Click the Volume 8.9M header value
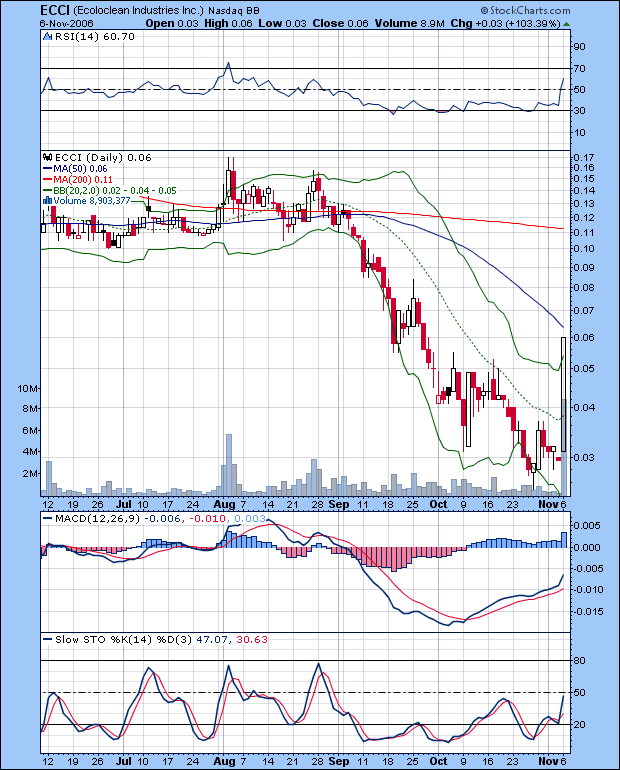The width and height of the screenshot is (620, 770). [x=410, y=24]
